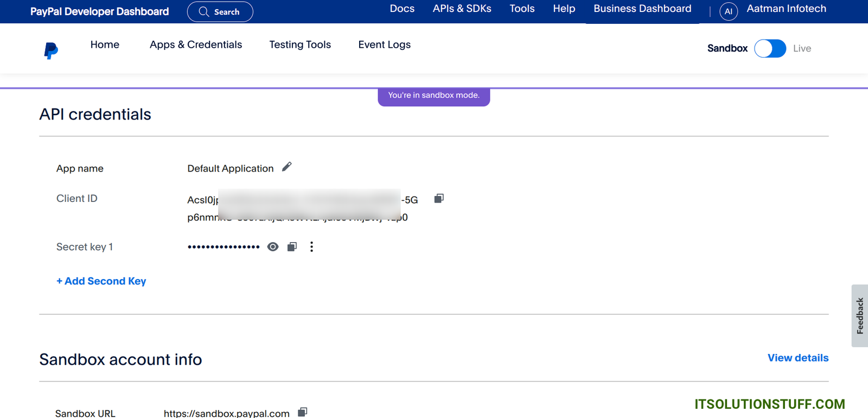Toggle the Sandbox/Live mode switch

pos(770,48)
